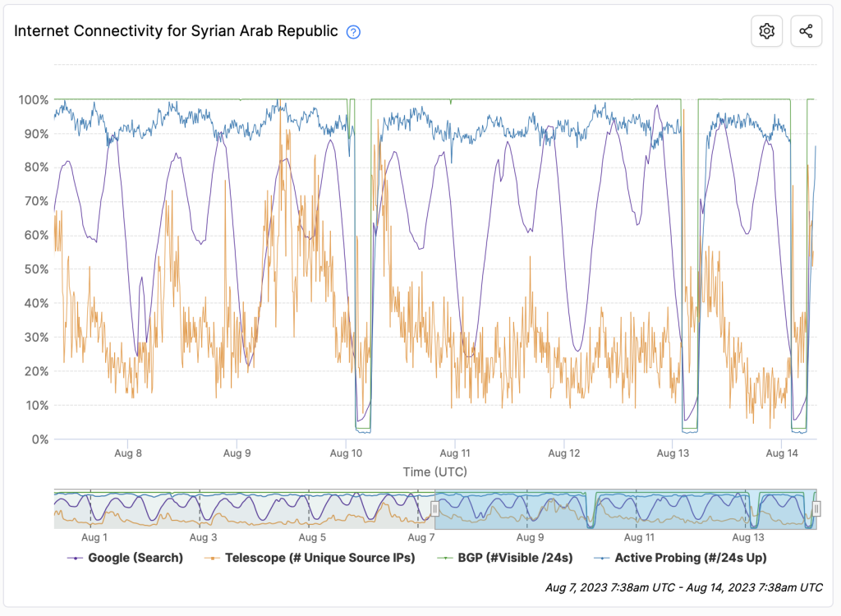
Task: Open chart settings via the gear icon
Action: pyautogui.click(x=766, y=31)
